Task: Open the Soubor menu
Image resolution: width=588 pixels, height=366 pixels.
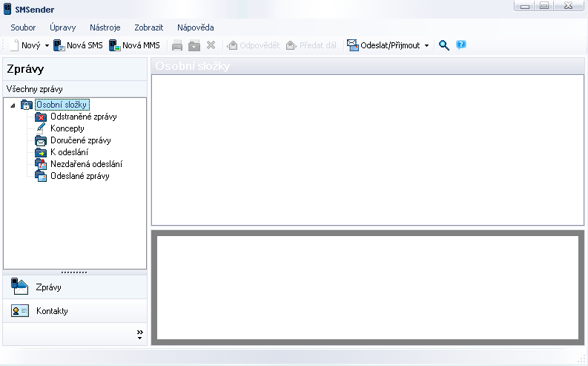Action: click(23, 27)
